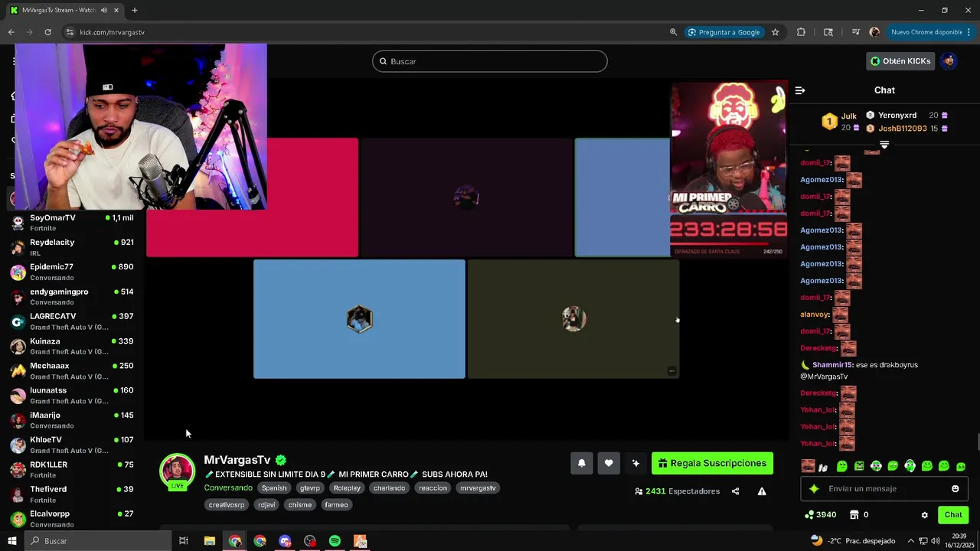This screenshot has height=551, width=980.
Task: Open Epidemic77 channel in sidebar
Action: point(72,272)
